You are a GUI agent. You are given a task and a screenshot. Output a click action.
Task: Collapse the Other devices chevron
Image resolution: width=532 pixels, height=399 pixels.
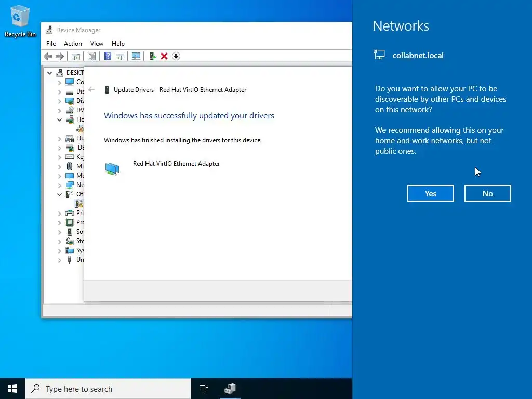click(x=59, y=194)
